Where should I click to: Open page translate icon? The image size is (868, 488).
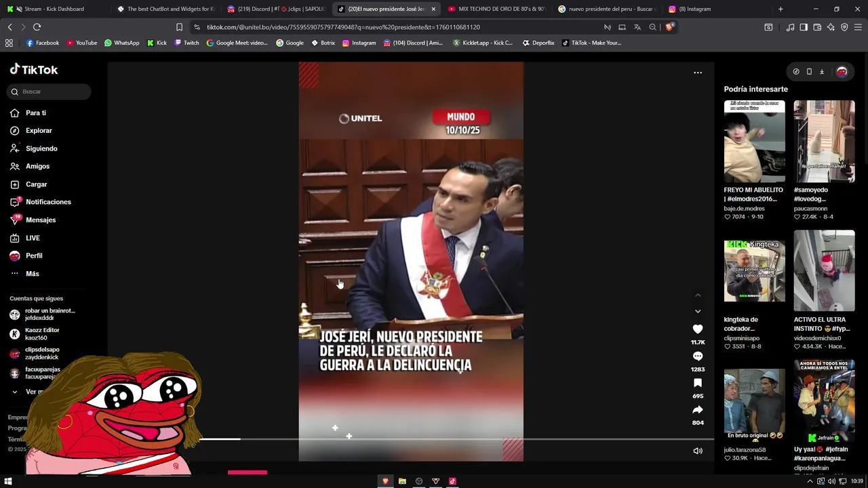point(637,27)
